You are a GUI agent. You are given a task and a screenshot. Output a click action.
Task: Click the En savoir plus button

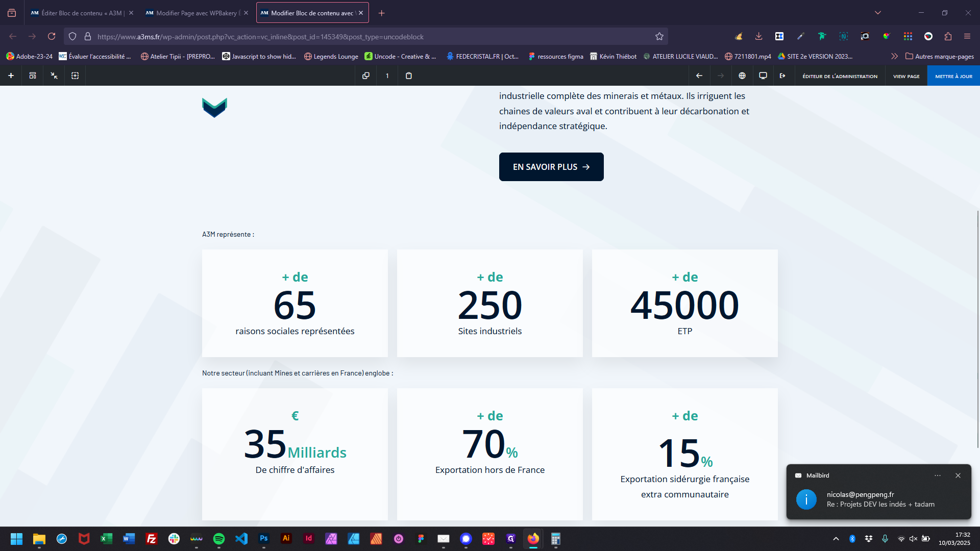(x=551, y=167)
